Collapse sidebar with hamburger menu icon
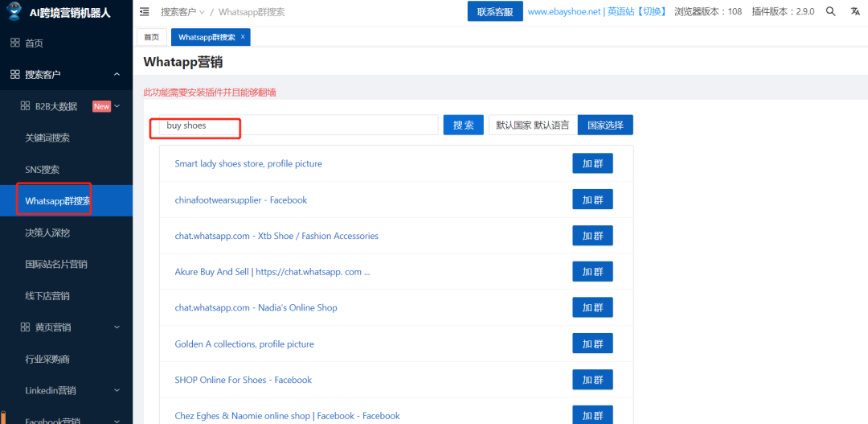The width and height of the screenshot is (868, 424). coord(145,11)
